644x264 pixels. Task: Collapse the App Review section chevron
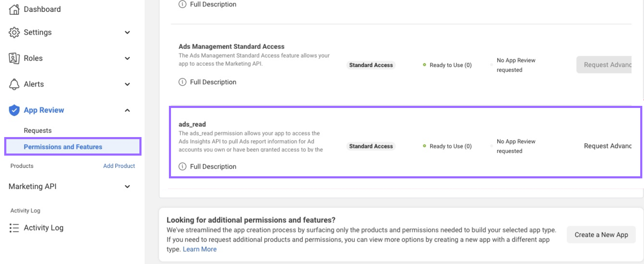click(127, 110)
